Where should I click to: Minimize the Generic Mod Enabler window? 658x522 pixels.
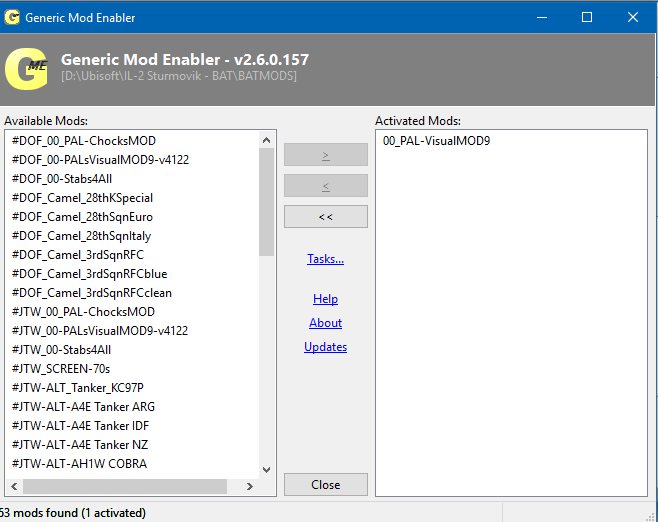(542, 17)
